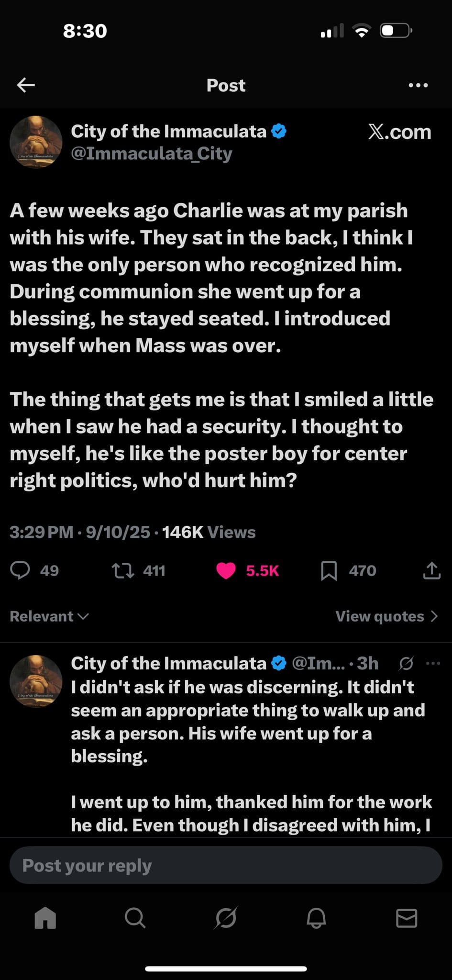Tap the Grok icon on reply
The height and width of the screenshot is (980, 452).
pyautogui.click(x=406, y=663)
